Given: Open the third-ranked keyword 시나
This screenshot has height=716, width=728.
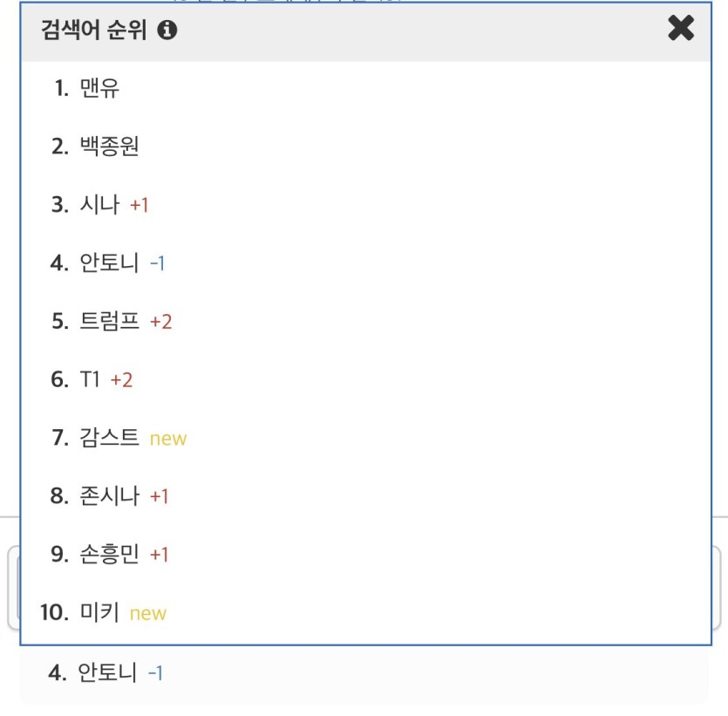Looking at the screenshot, I should coord(99,204).
